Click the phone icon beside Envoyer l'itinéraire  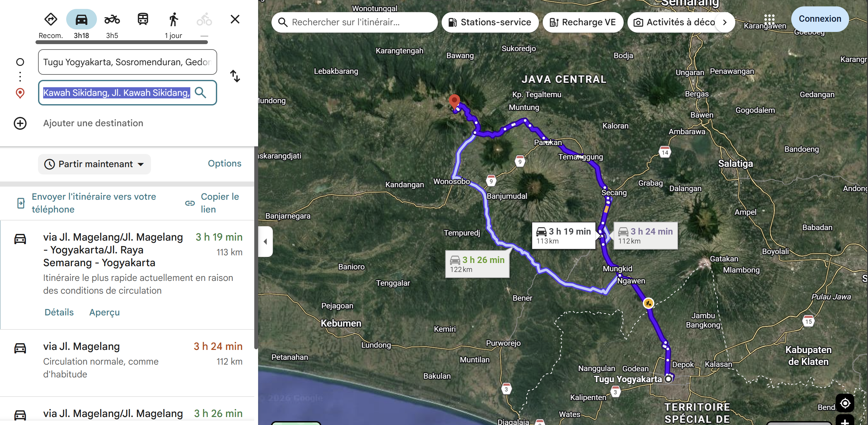coord(21,203)
